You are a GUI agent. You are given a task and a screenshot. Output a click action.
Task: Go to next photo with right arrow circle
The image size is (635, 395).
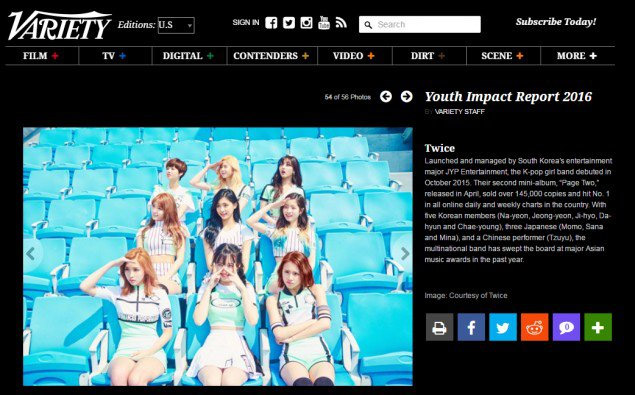point(407,96)
